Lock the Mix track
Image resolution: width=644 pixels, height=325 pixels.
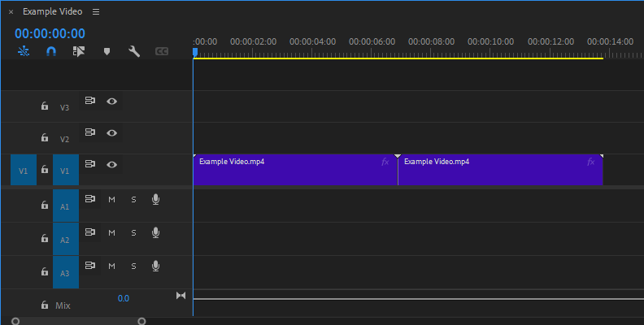click(x=45, y=305)
